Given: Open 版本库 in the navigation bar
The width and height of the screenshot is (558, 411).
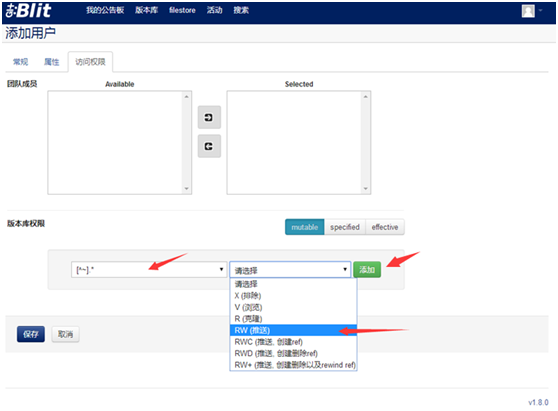Looking at the screenshot, I should [146, 10].
